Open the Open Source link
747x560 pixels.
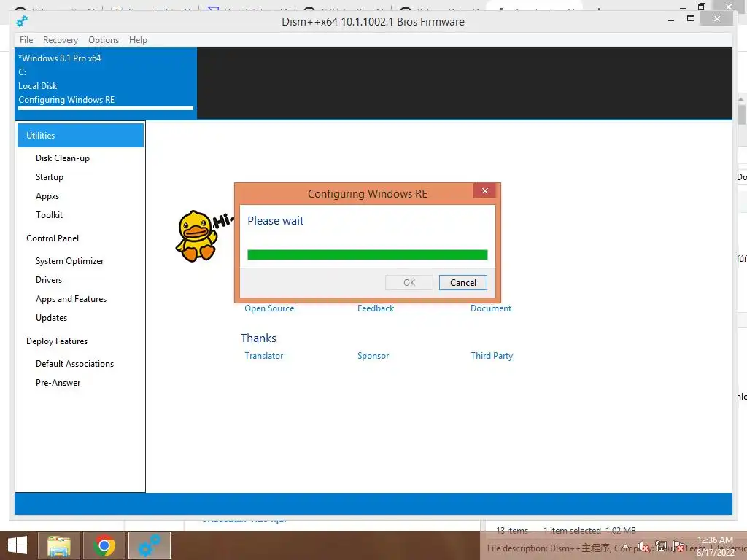click(269, 308)
